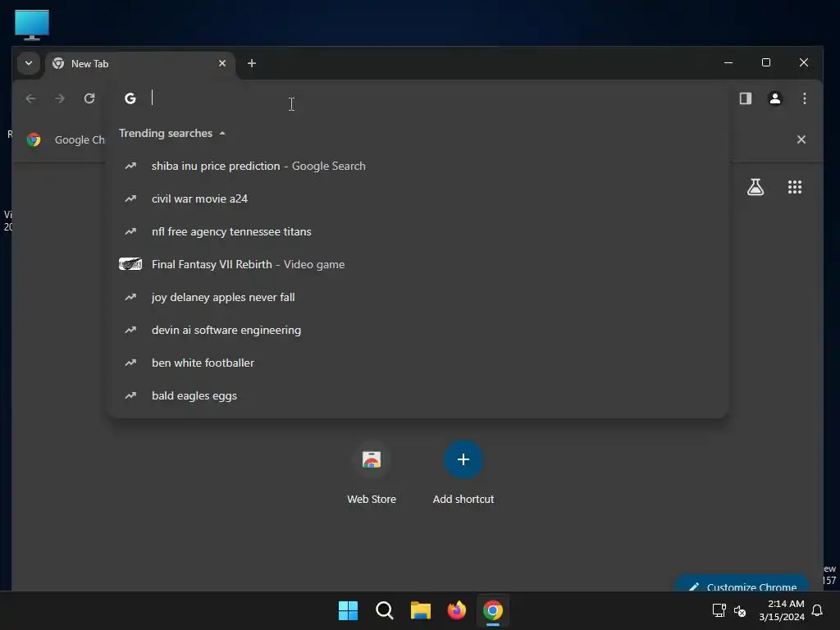Screen dimensions: 840x630
Task: Click the Add shortcut button
Action: tap(463, 473)
